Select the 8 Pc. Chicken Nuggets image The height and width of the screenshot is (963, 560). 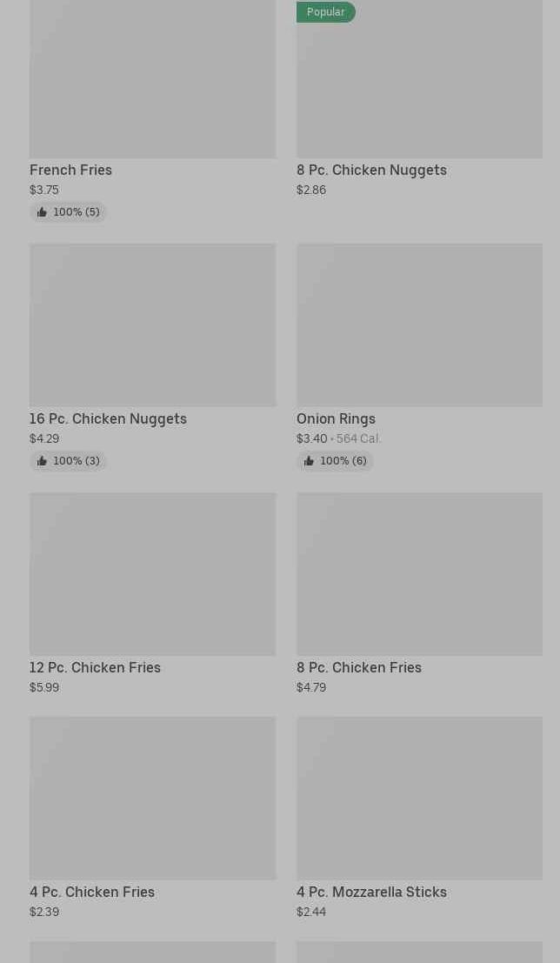419,87
